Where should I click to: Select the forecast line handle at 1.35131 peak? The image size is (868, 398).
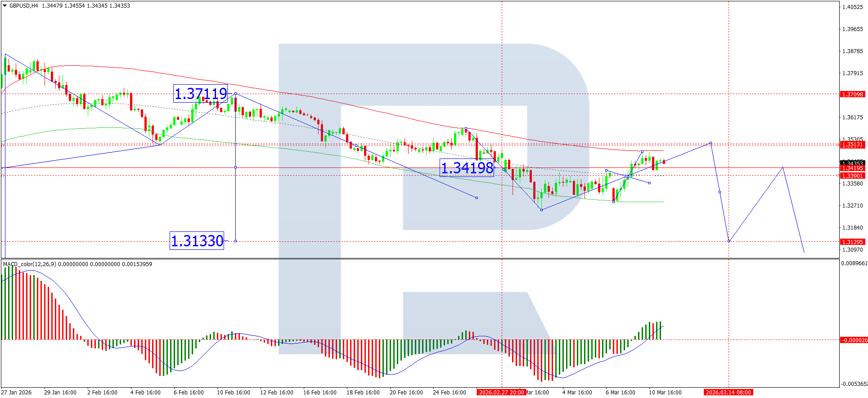tap(711, 143)
